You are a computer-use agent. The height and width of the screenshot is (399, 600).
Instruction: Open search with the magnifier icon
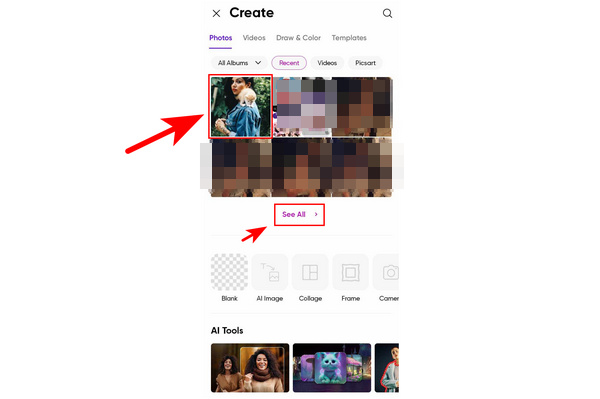click(387, 13)
